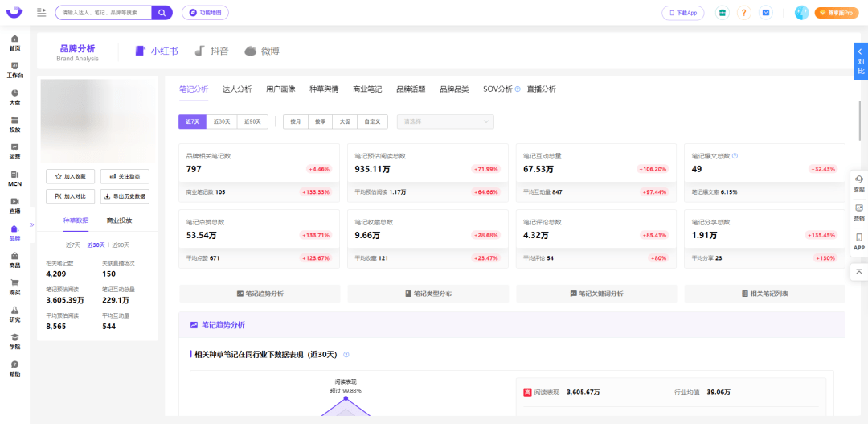Click the 功能地图 button

205,12
